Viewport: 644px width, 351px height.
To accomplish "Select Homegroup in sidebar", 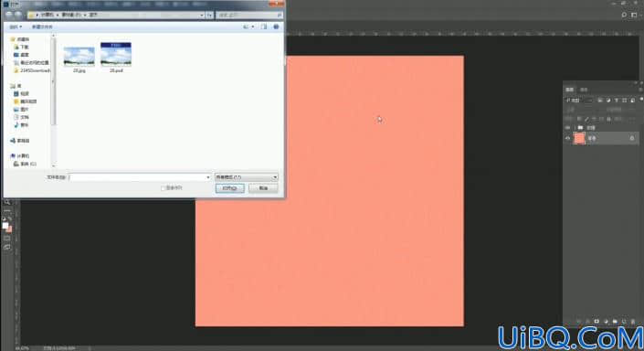I will click(x=20, y=141).
